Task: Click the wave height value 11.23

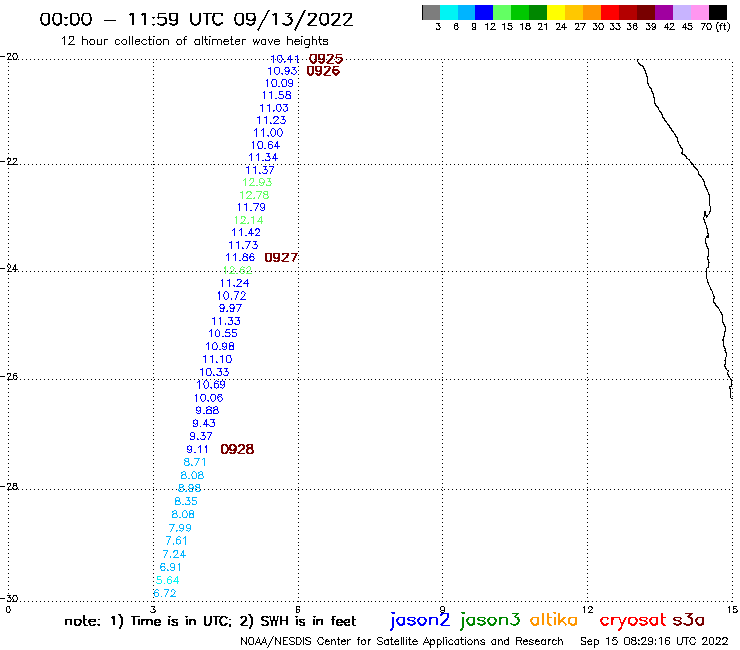Action: pos(271,120)
